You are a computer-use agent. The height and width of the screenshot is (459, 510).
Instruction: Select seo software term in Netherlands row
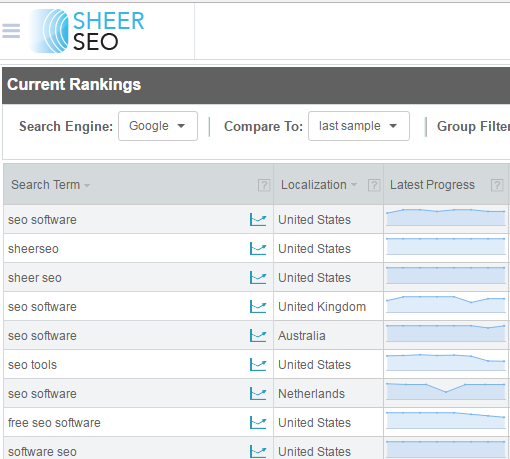click(42, 394)
